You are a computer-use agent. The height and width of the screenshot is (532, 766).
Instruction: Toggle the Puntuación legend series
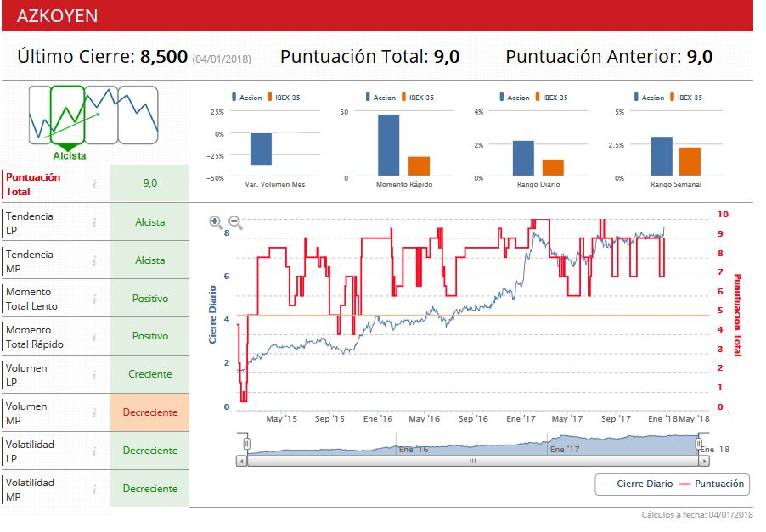pos(712,484)
